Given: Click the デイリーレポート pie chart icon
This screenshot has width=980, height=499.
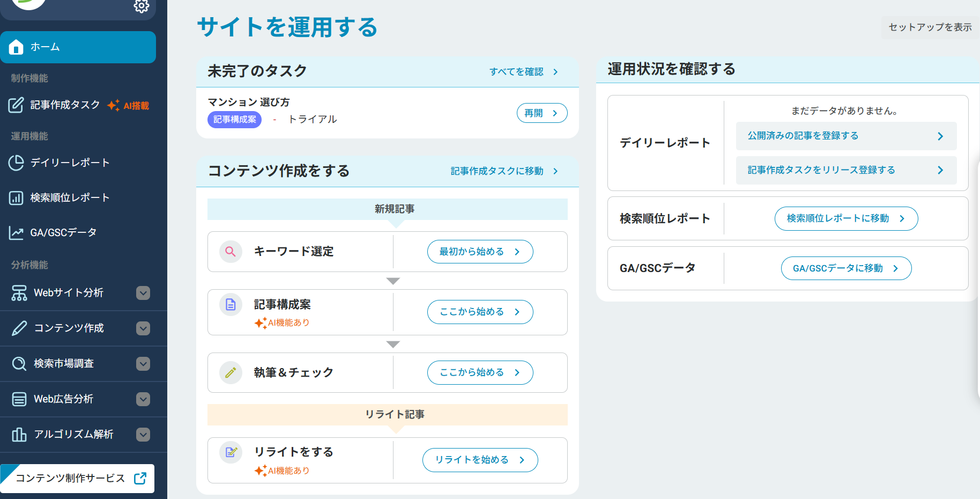Looking at the screenshot, I should (16, 163).
